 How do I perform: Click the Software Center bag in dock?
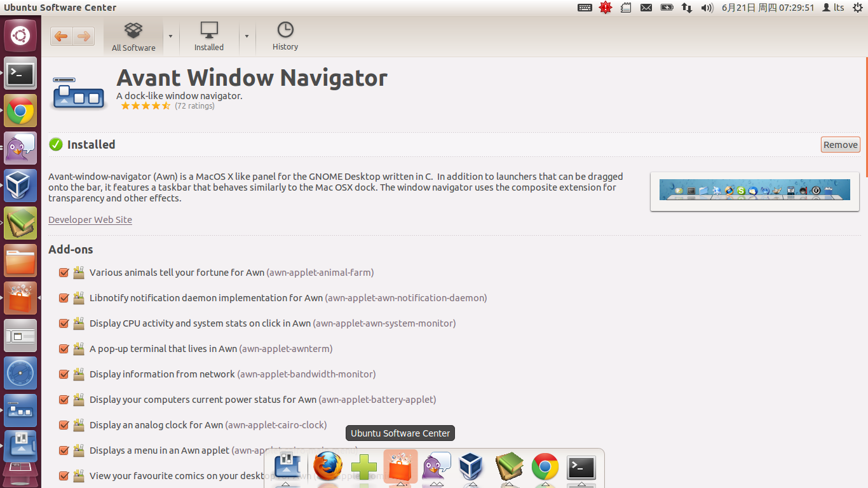[x=400, y=467]
